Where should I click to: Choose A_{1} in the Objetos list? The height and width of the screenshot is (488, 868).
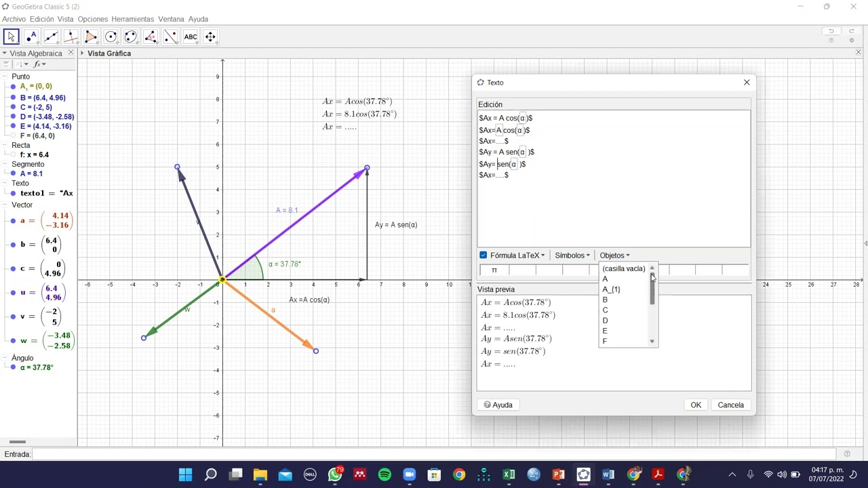612,289
